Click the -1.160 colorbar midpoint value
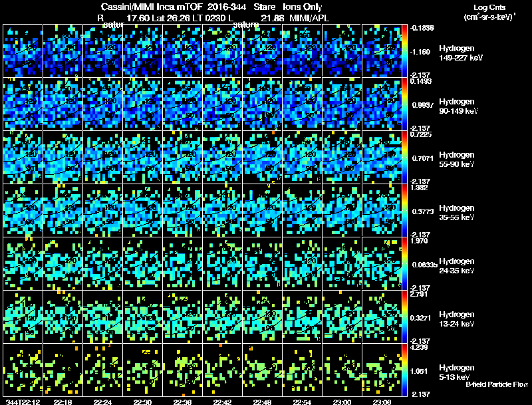Screen dimensions: 532x405 (420, 52)
